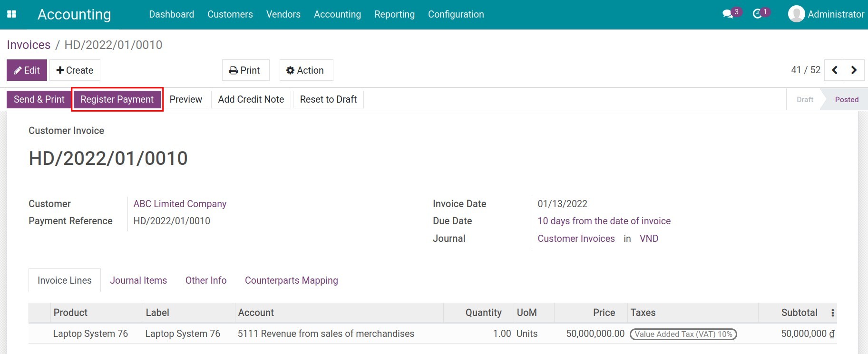Open the Vendors menu dropdown
The width and height of the screenshot is (868, 354).
pos(283,14)
